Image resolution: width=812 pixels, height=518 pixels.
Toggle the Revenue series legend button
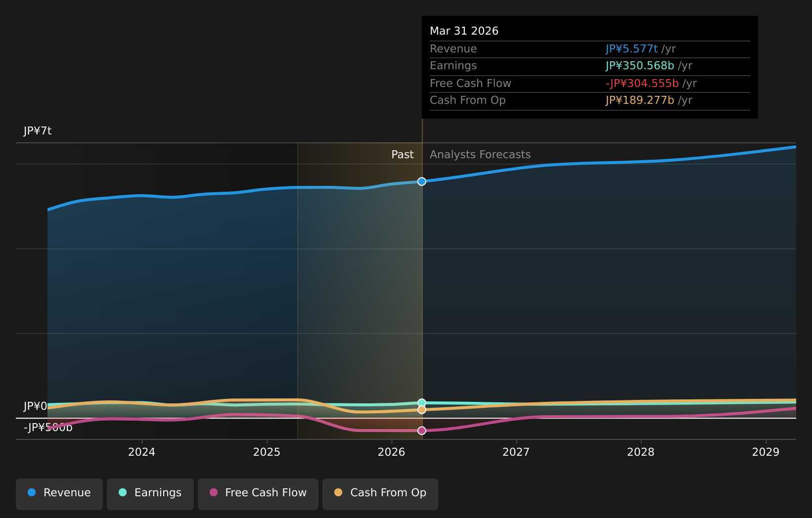pos(59,494)
